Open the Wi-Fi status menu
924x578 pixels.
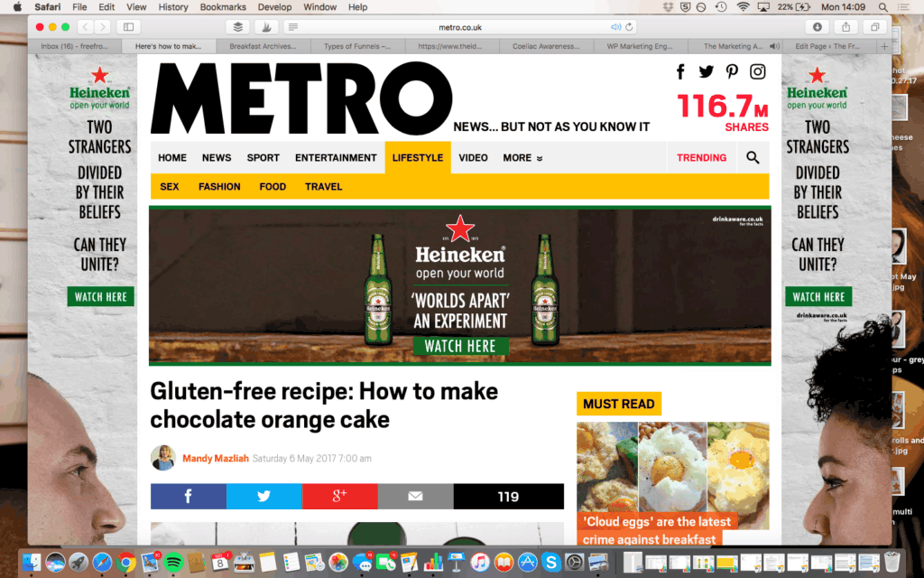(x=744, y=7)
